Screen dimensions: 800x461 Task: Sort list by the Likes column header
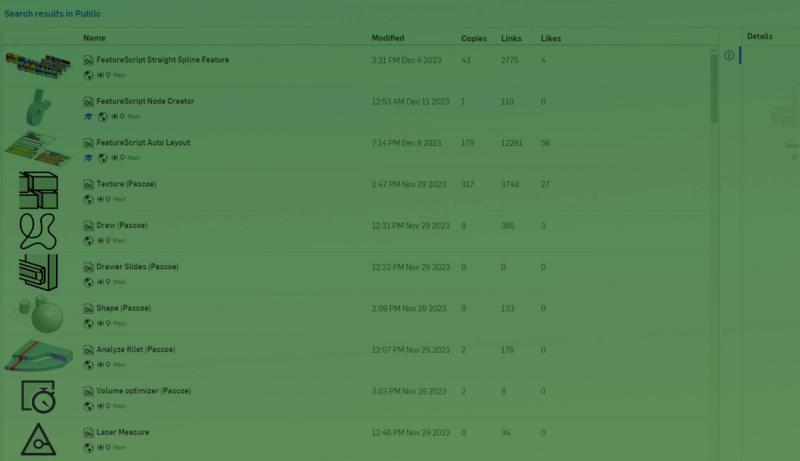(551, 39)
